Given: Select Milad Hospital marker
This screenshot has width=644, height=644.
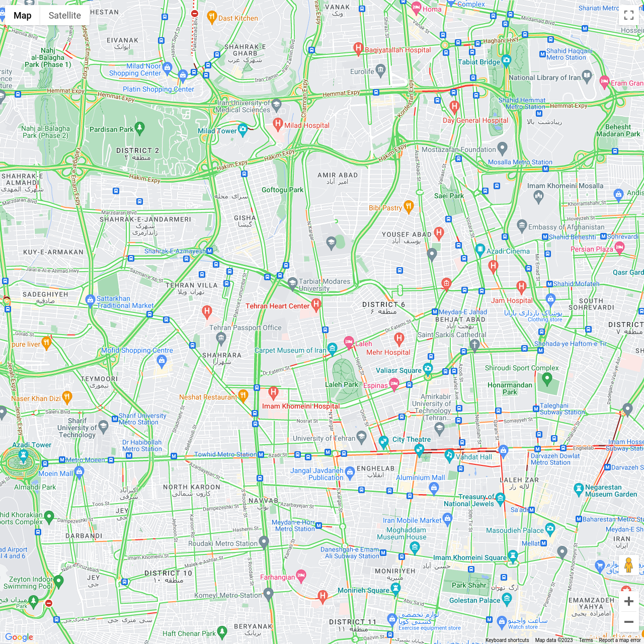Looking at the screenshot, I should click(x=278, y=123).
